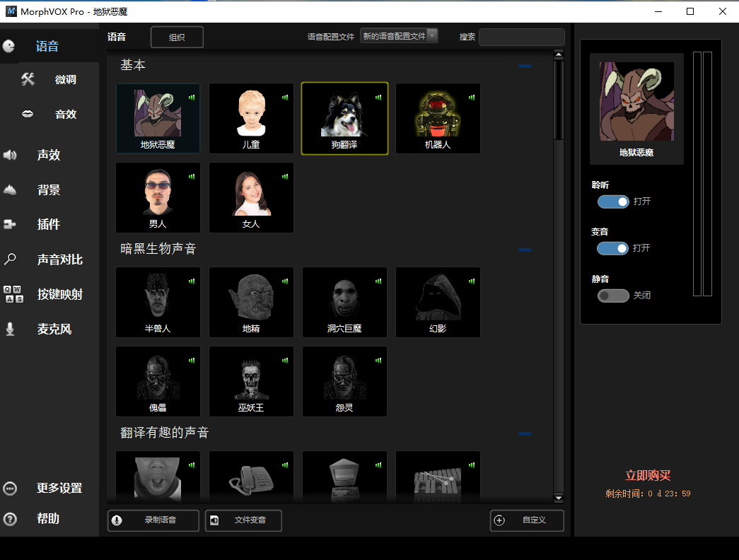Open the 语音 voice section

coord(47,46)
